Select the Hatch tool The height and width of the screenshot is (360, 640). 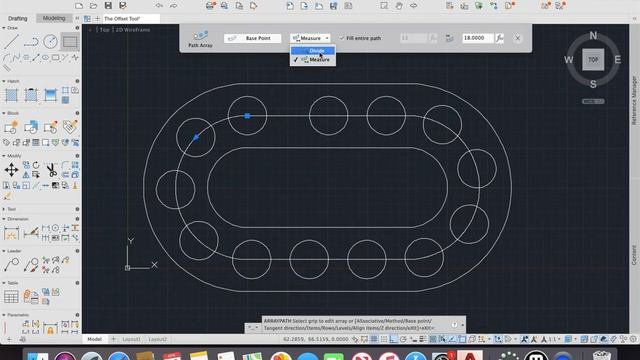(11, 95)
